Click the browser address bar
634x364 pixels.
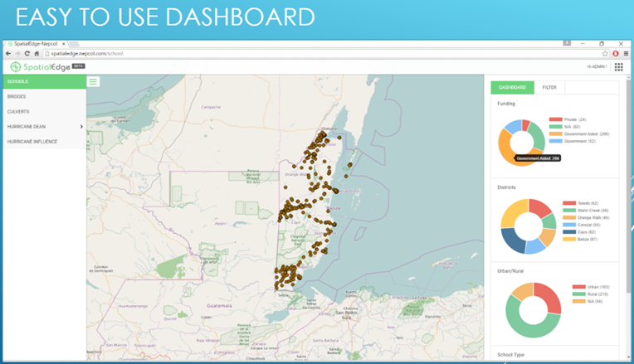click(x=315, y=53)
